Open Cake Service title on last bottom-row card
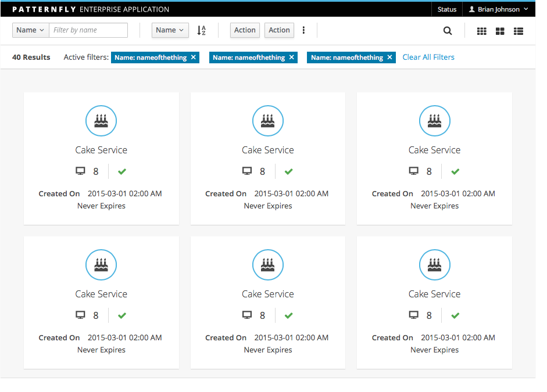 [435, 294]
